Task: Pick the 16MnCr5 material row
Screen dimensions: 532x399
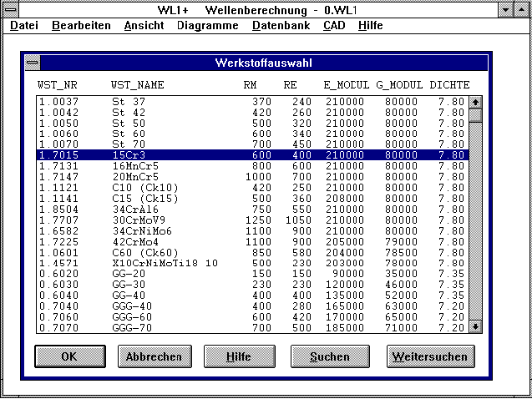Action: pyautogui.click(x=251, y=165)
